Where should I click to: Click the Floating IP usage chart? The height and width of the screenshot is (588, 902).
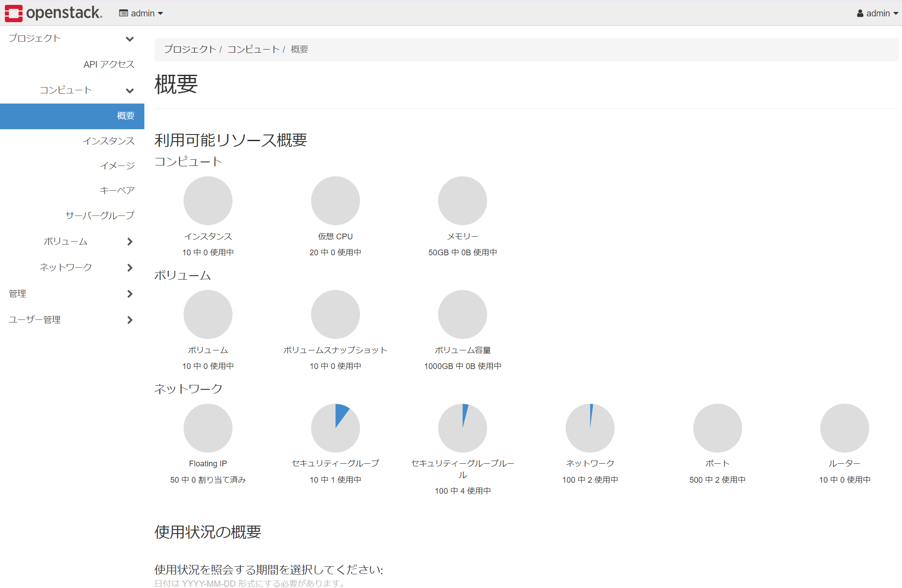208,428
